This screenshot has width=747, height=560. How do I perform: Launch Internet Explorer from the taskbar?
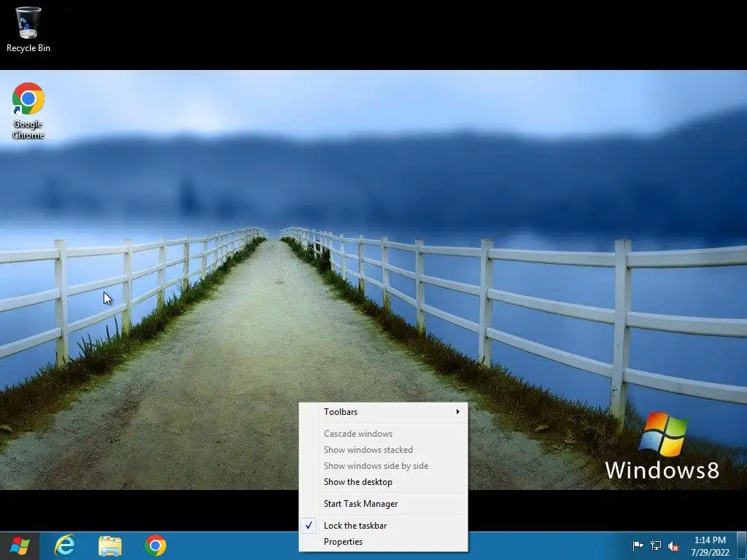click(65, 545)
